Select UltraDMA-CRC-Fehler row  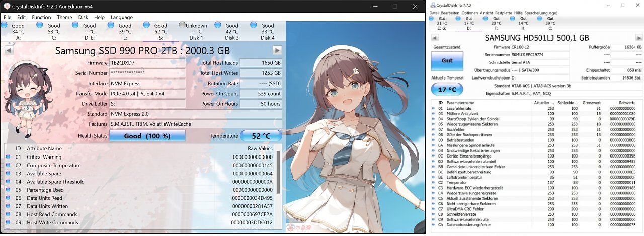click(x=534, y=209)
